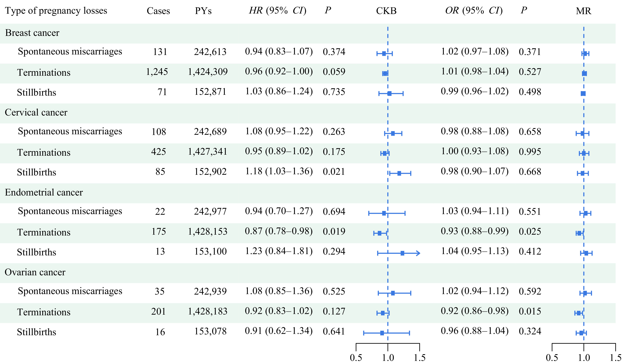This screenshot has width=622, height=364.
Task: Click the 'HR (95% CI)' column header
Action: tap(278, 10)
